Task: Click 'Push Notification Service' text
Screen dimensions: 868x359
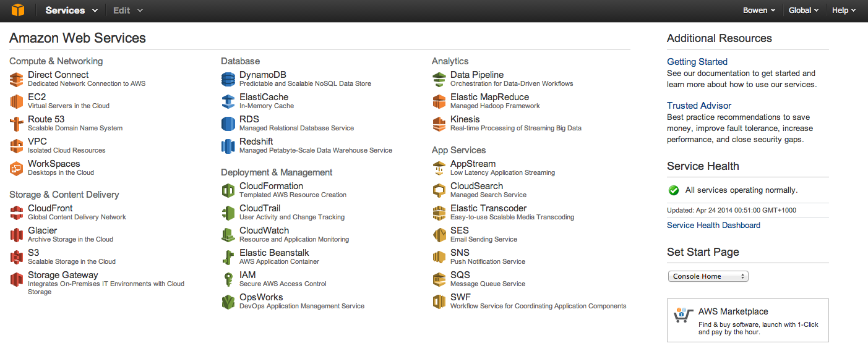Action: tap(488, 261)
